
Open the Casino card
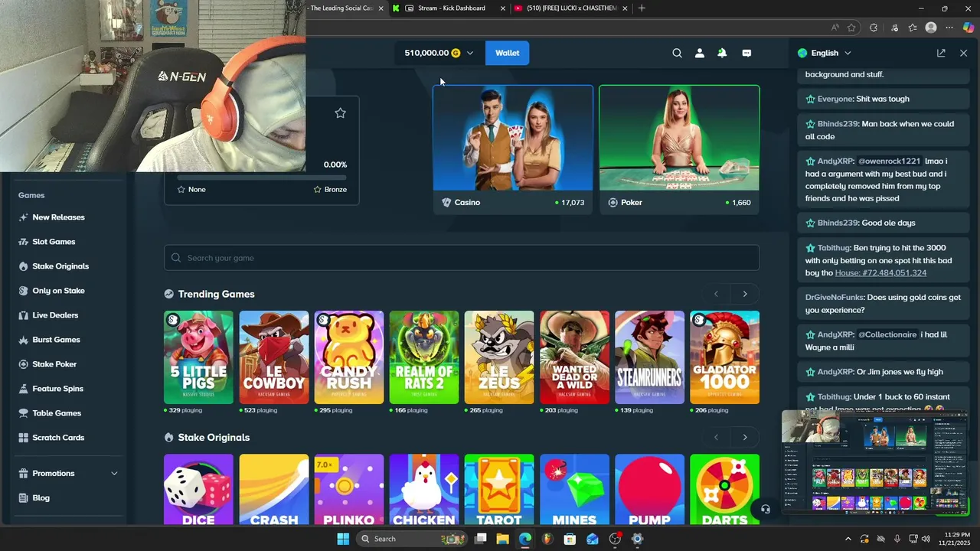[x=513, y=149]
